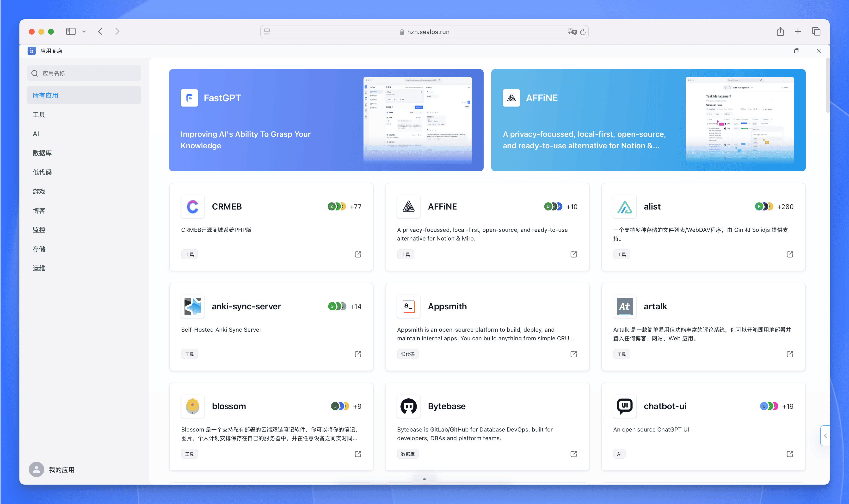Click the Safari share icon

pyautogui.click(x=780, y=32)
